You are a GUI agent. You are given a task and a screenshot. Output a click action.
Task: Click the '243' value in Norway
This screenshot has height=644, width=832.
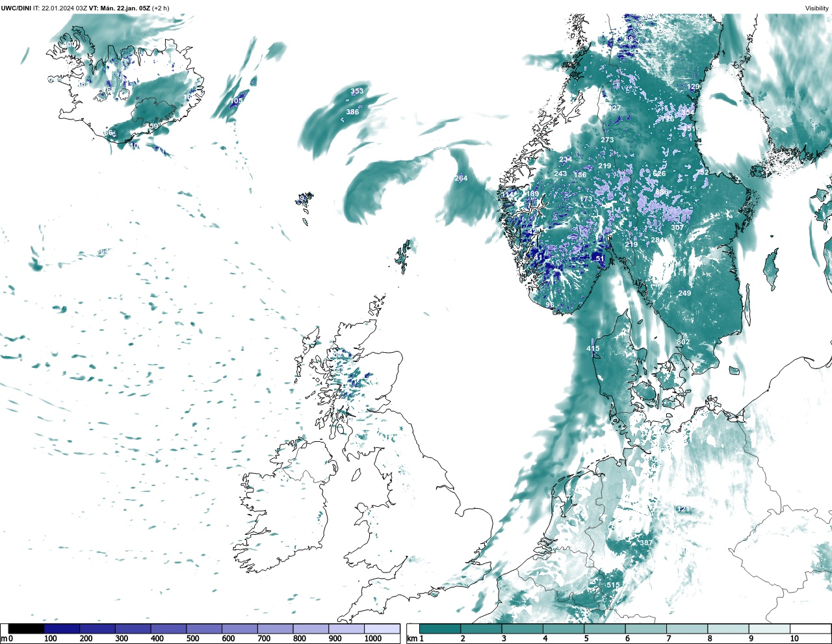560,174
